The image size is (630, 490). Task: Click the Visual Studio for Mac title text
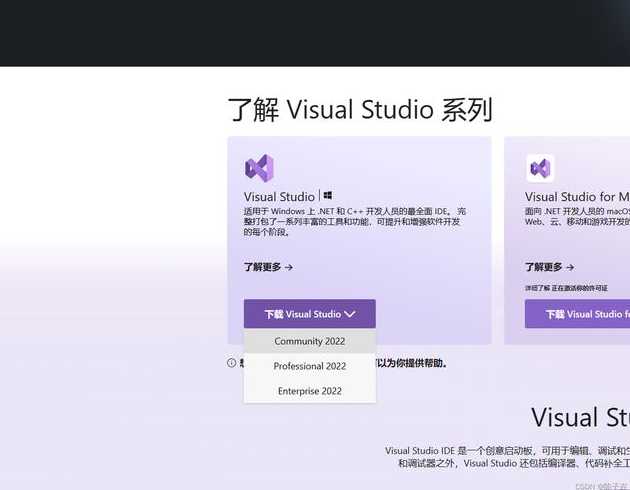[x=577, y=197]
